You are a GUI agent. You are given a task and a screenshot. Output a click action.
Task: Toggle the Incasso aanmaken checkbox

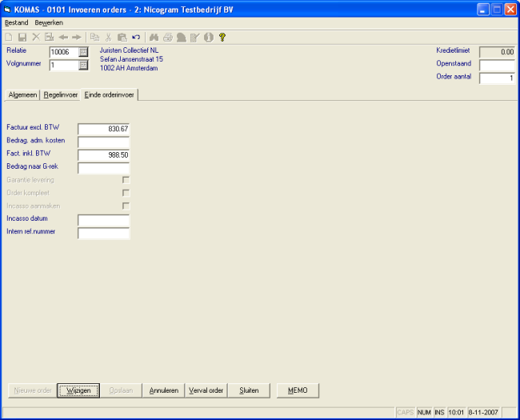pos(126,206)
